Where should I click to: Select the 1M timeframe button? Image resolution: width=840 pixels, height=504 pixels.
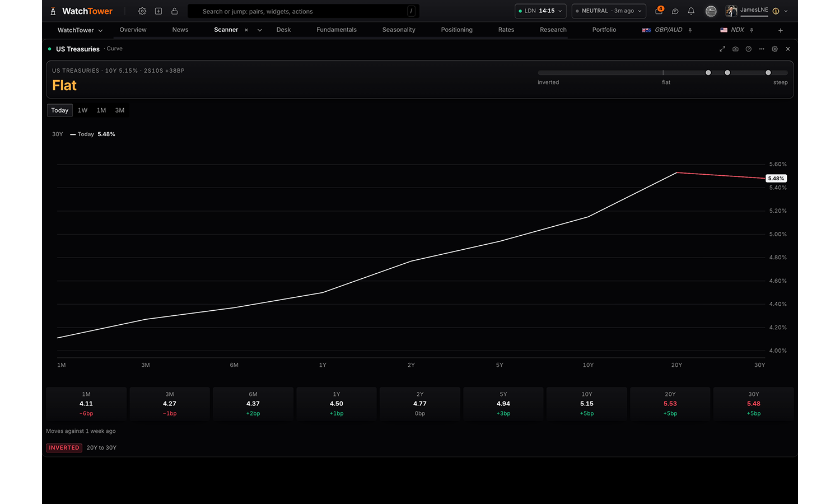(101, 110)
